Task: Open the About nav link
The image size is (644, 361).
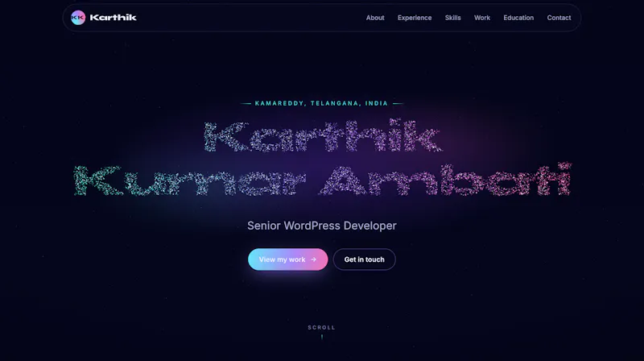Action: (x=375, y=18)
